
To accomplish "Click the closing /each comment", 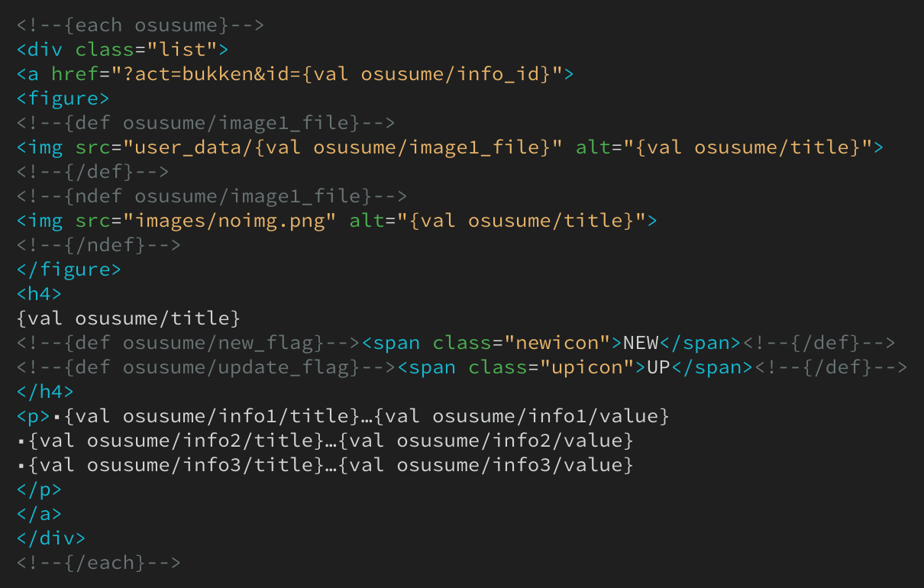I will pyautogui.click(x=99, y=563).
